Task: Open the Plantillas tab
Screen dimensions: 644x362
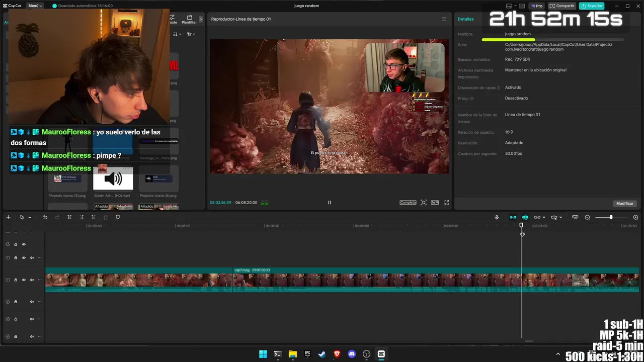Action: pos(189,20)
